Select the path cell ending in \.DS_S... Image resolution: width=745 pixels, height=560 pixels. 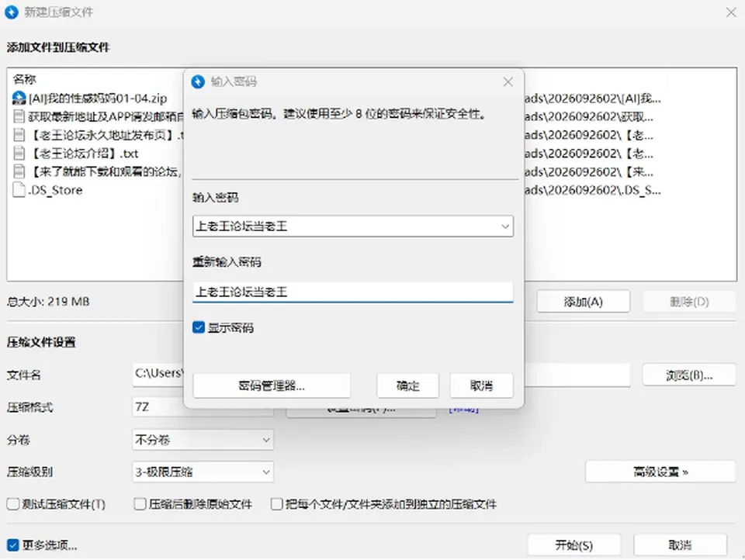pyautogui.click(x=592, y=190)
